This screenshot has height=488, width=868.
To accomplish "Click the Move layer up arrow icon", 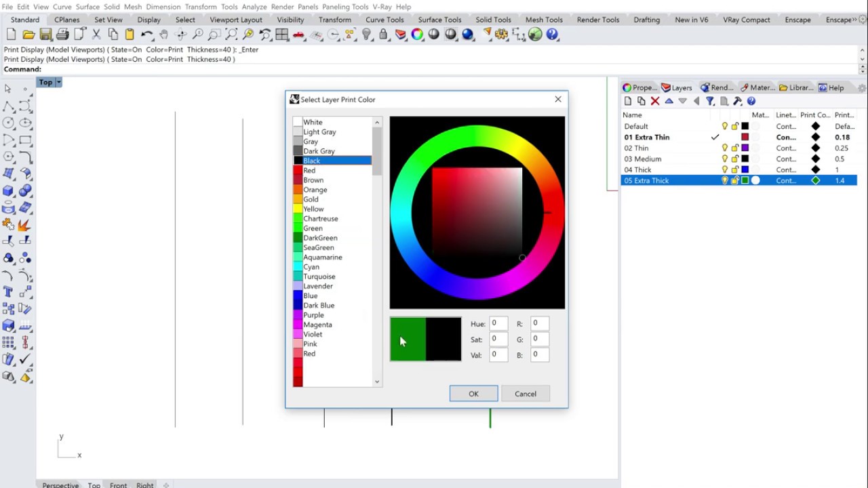I will (669, 101).
